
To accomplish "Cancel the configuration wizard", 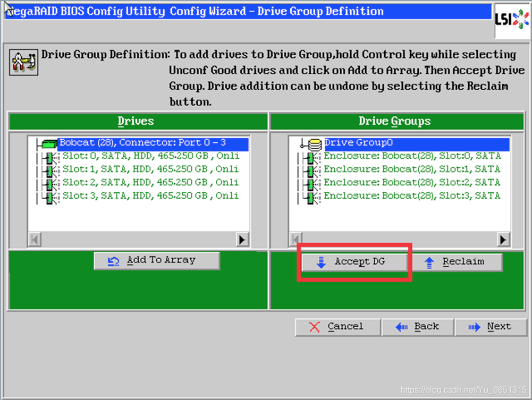I will (x=337, y=327).
